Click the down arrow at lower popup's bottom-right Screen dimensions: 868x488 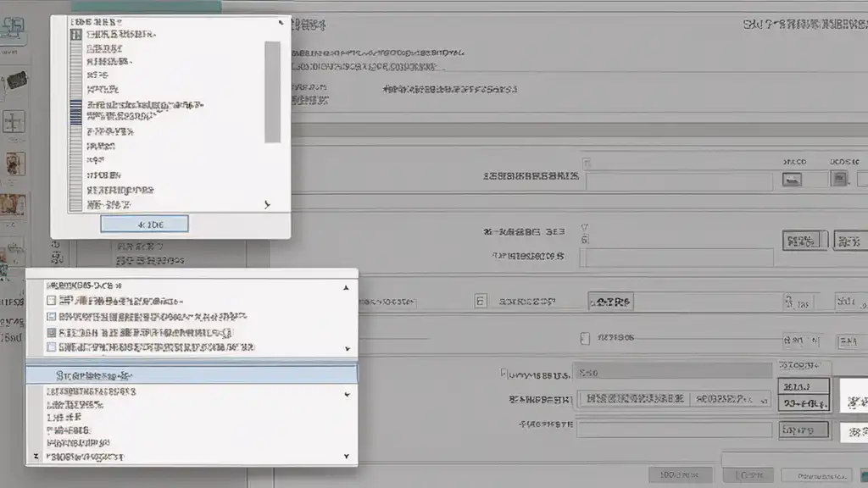pos(347,457)
